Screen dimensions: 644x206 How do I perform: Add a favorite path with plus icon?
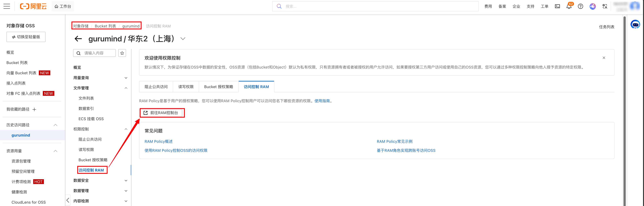coord(34,109)
